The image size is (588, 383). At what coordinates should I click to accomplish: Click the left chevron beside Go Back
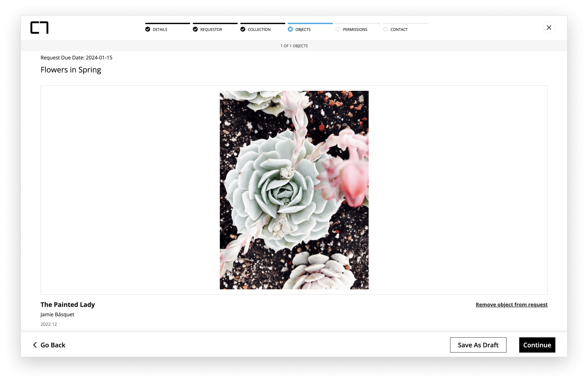click(35, 345)
